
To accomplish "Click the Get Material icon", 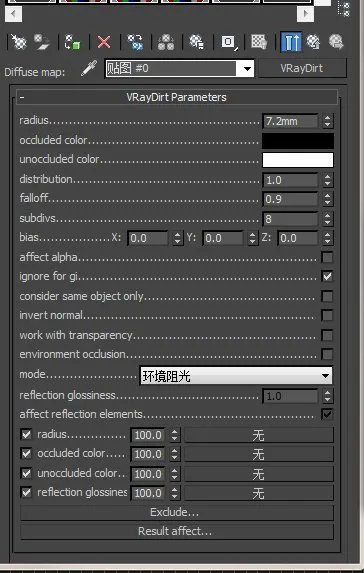I will [19, 42].
